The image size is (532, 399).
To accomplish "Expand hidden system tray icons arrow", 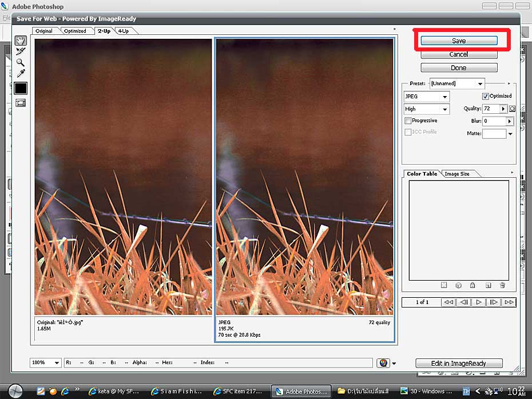I will point(478,391).
